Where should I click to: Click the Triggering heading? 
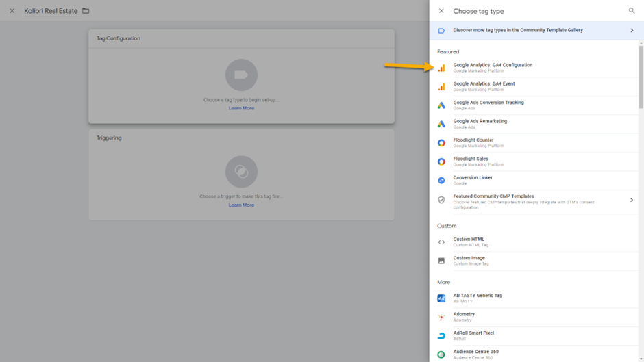pyautogui.click(x=109, y=138)
